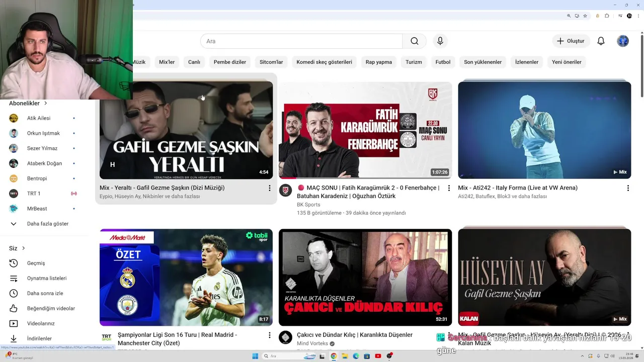Open options menu for MAÇ SONU video
The width and height of the screenshot is (644, 362).
449,188
